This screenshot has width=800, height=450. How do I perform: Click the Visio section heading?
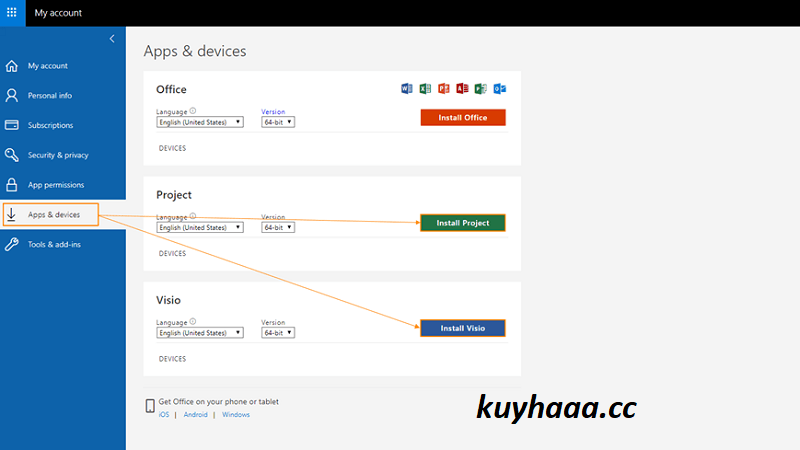tap(168, 300)
